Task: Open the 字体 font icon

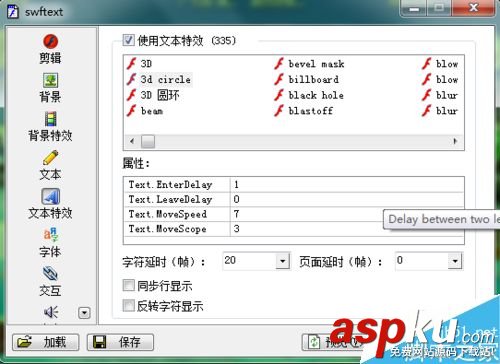Action: click(51, 235)
